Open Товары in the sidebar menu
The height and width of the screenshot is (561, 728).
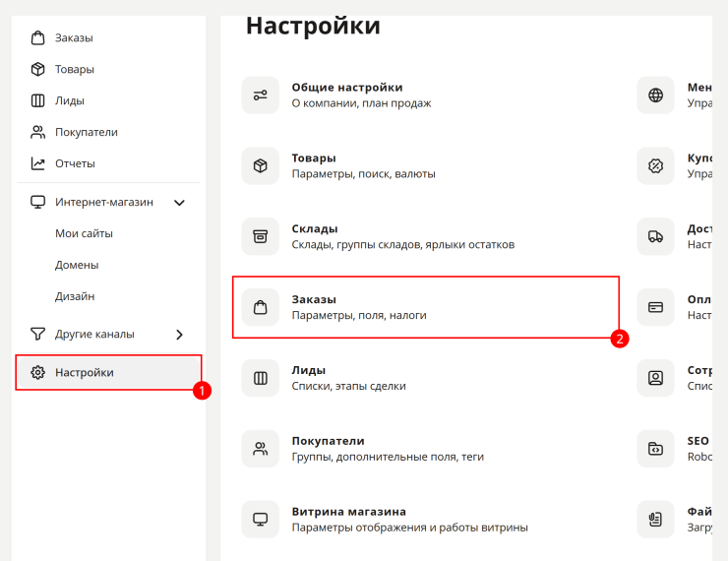[x=75, y=70]
